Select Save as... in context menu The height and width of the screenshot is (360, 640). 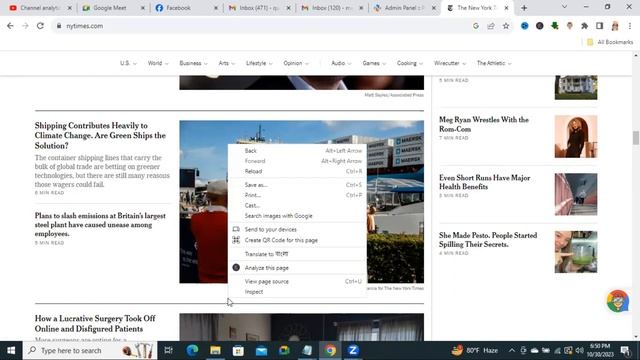(x=297, y=185)
